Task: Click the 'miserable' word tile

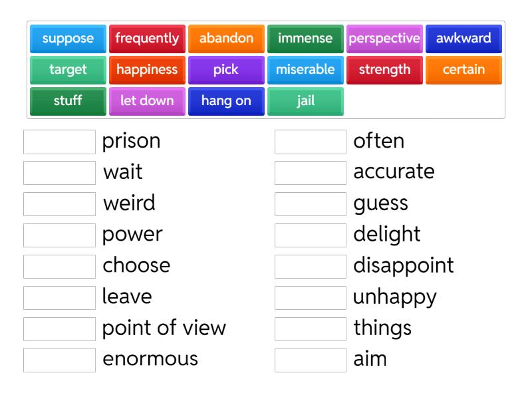Action: tap(305, 70)
